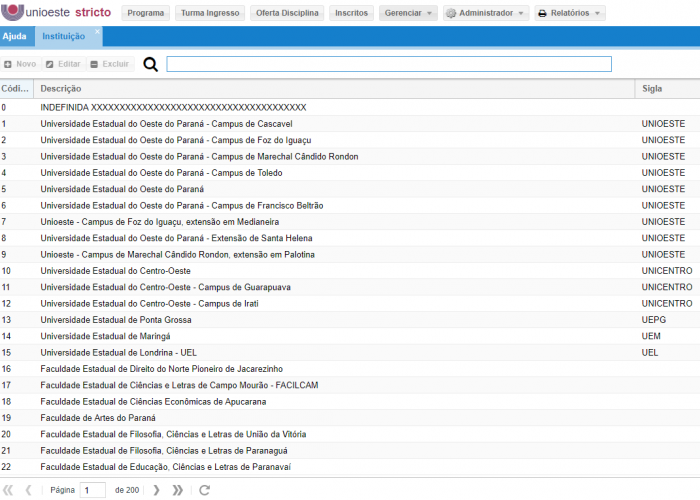Go to the previous page arrow
This screenshot has width=700, height=500.
coord(29,490)
